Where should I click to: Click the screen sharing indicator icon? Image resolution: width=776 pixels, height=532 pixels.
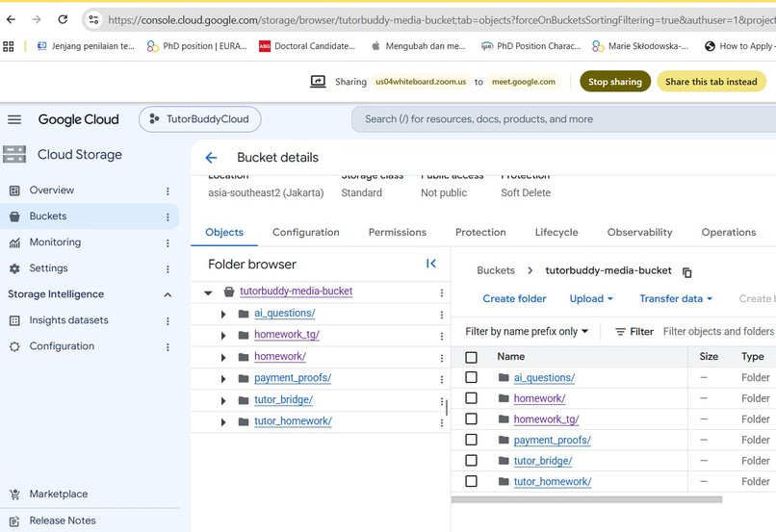point(318,82)
